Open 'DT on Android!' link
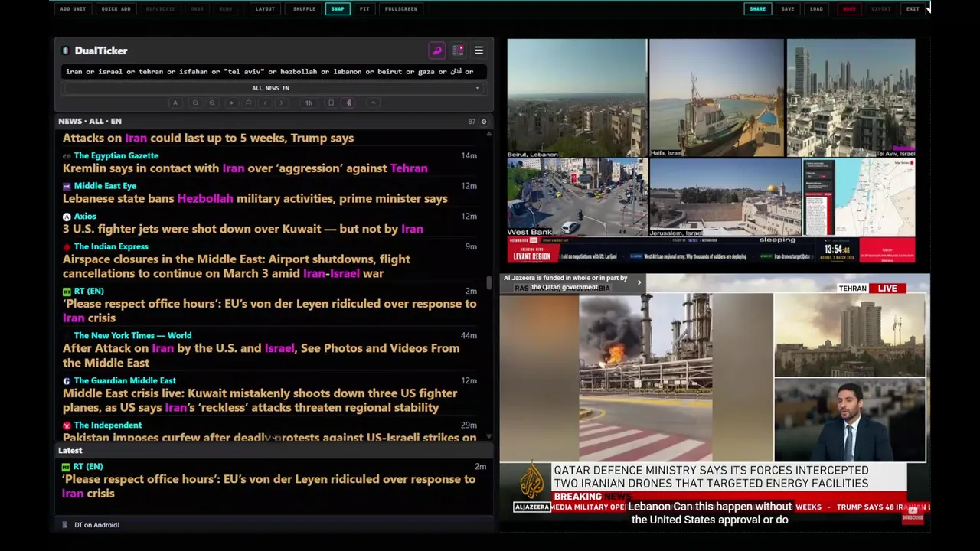This screenshot has width=980, height=551. tap(96, 525)
